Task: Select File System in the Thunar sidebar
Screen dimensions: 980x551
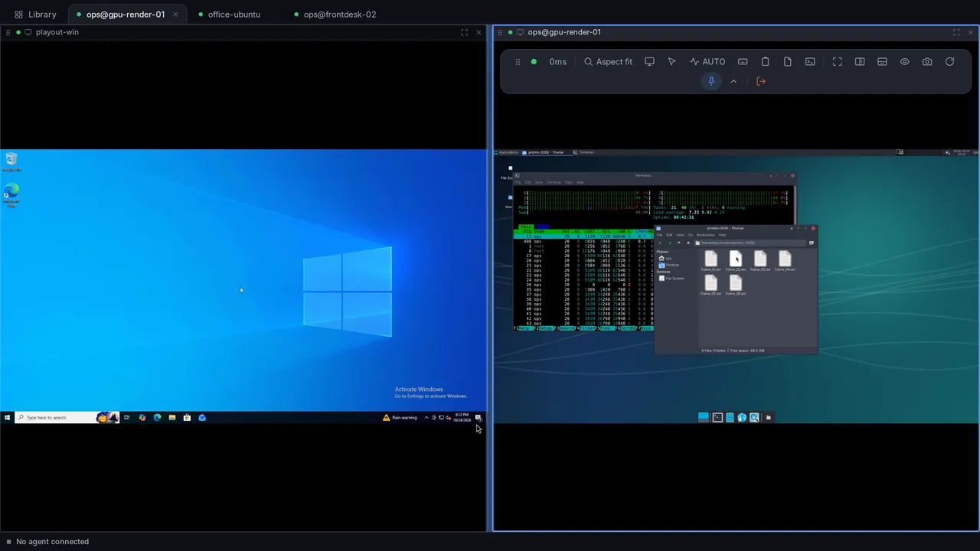Action: click(x=671, y=279)
